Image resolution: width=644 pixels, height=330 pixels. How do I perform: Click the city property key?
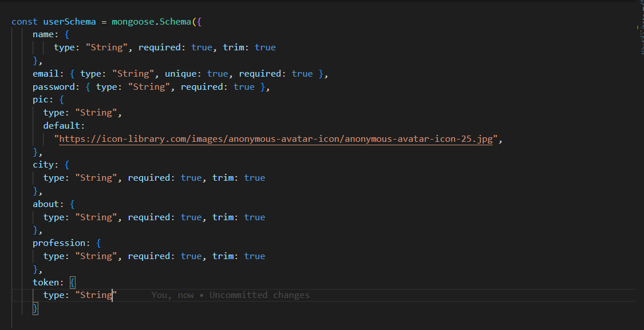[x=43, y=165]
